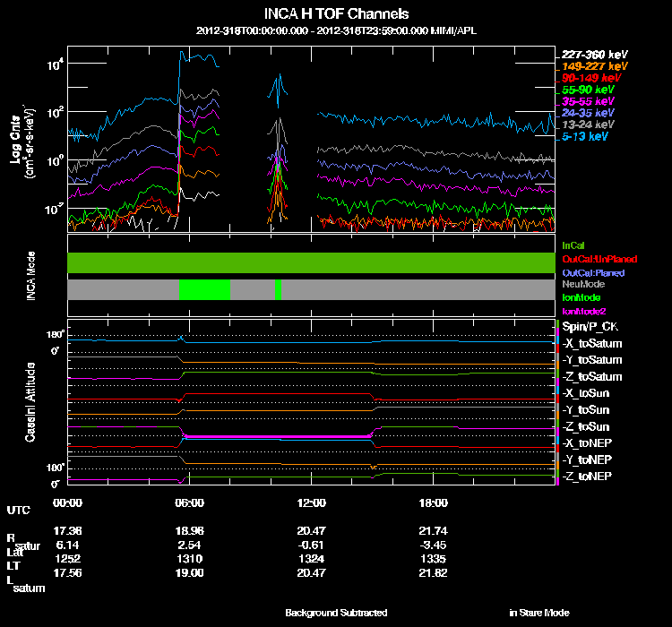Select the OutCal:UnPlaned legend label

coord(599,259)
